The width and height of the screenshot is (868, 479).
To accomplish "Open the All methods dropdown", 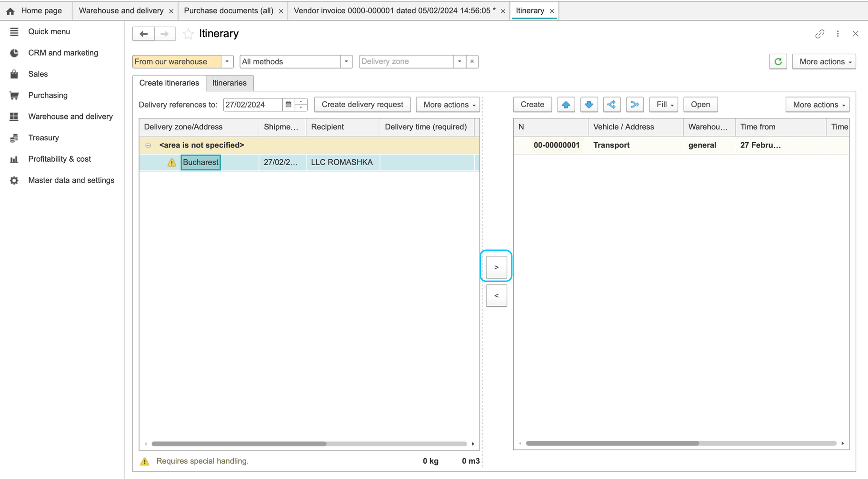I will (346, 61).
